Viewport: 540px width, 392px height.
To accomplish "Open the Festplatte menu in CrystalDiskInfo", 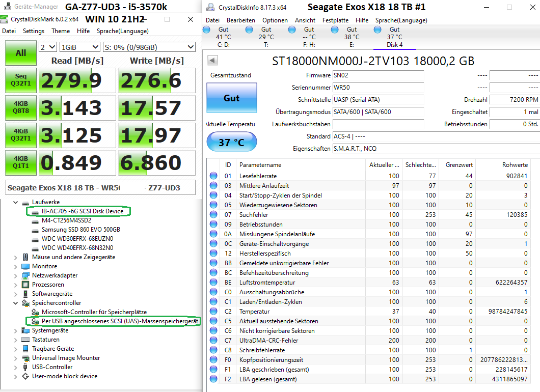I will [335, 20].
